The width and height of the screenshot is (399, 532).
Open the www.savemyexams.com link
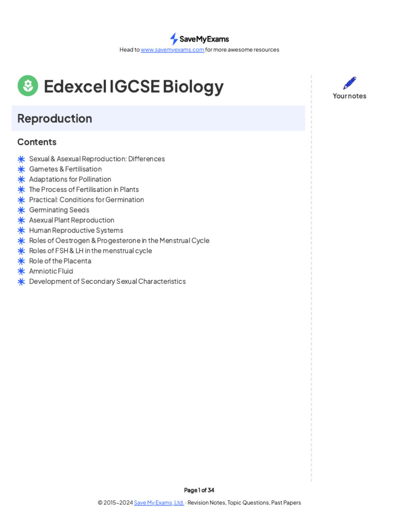(172, 50)
